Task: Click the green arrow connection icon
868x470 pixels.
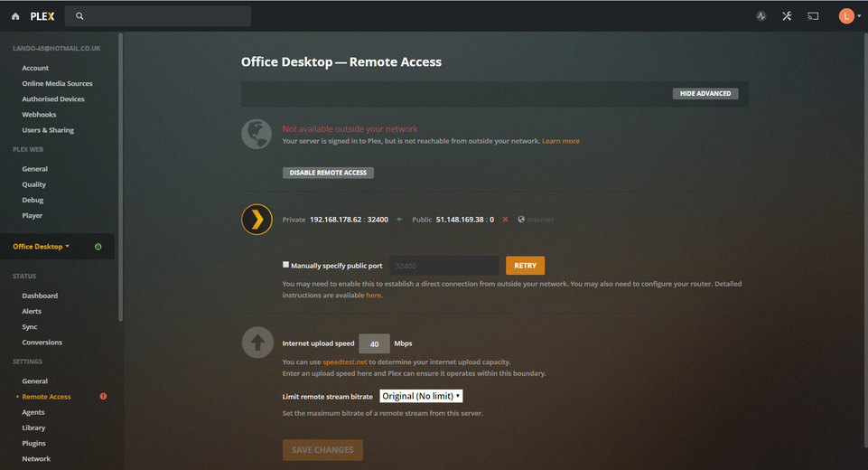Action: pos(399,220)
